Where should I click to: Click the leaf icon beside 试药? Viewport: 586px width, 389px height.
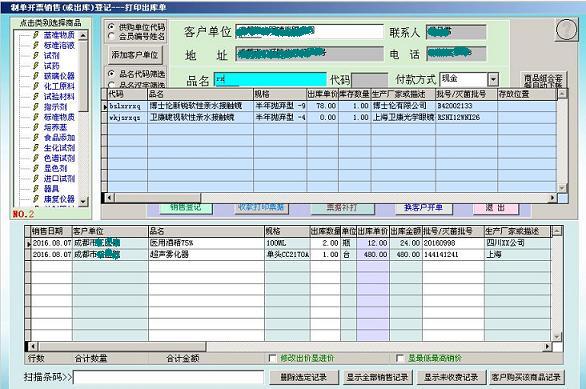36,66
